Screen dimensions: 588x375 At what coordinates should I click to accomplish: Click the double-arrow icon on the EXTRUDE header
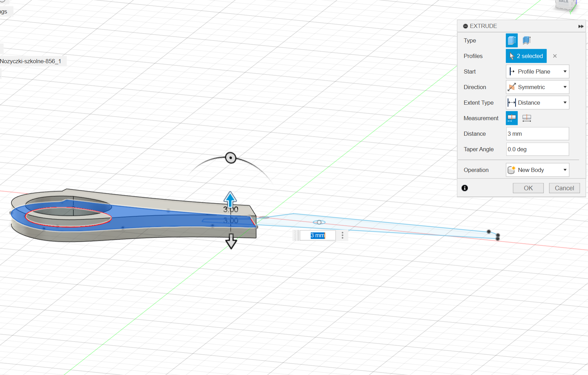coord(581,26)
